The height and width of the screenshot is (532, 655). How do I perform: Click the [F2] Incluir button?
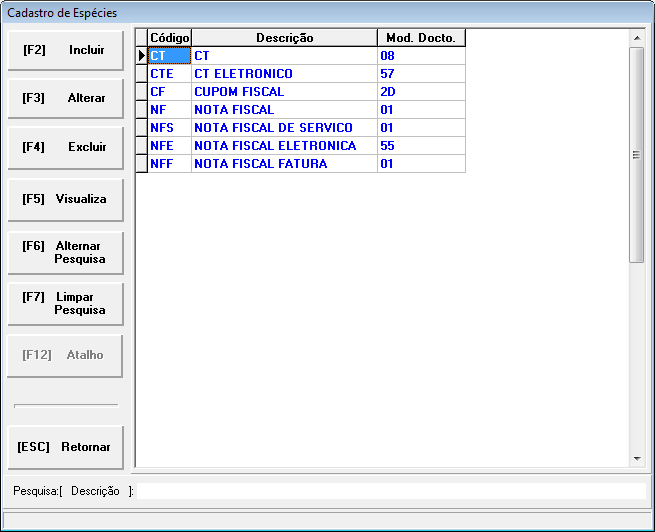(x=64, y=50)
